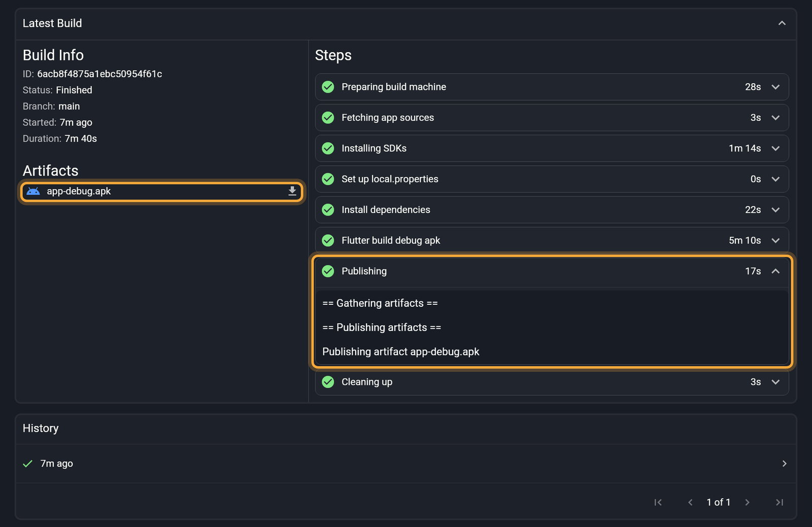Click the Publishing artifact app-debug.apk log line
Image resolution: width=812 pixels, height=527 pixels.
coord(401,352)
